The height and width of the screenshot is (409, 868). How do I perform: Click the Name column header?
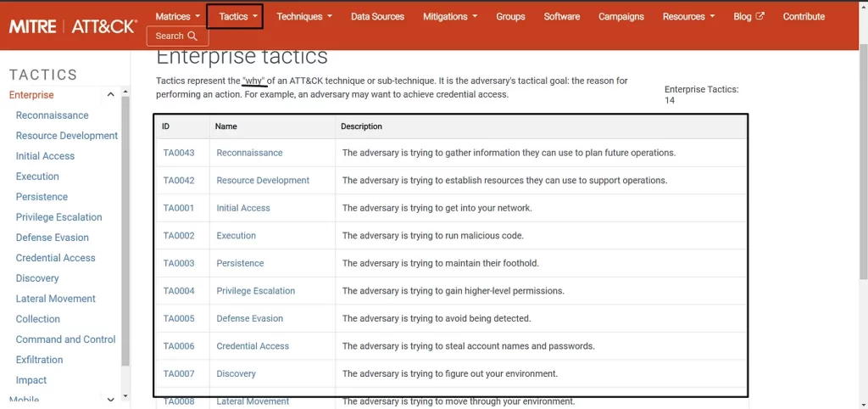pos(225,126)
